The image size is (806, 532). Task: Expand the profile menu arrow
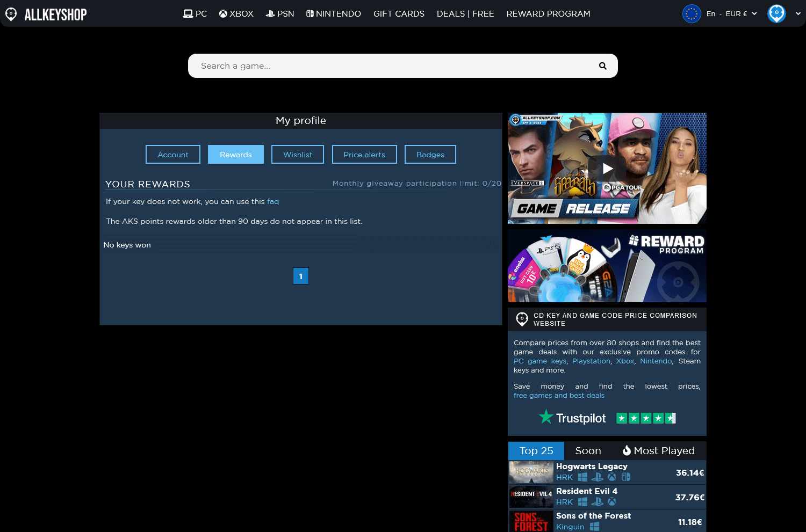point(798,14)
